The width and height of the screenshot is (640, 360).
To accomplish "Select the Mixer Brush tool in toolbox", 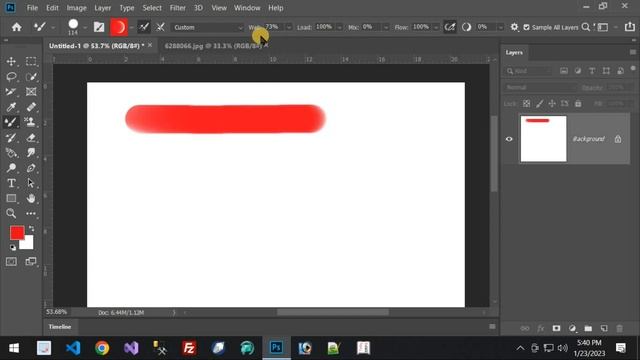I will pos(11,122).
